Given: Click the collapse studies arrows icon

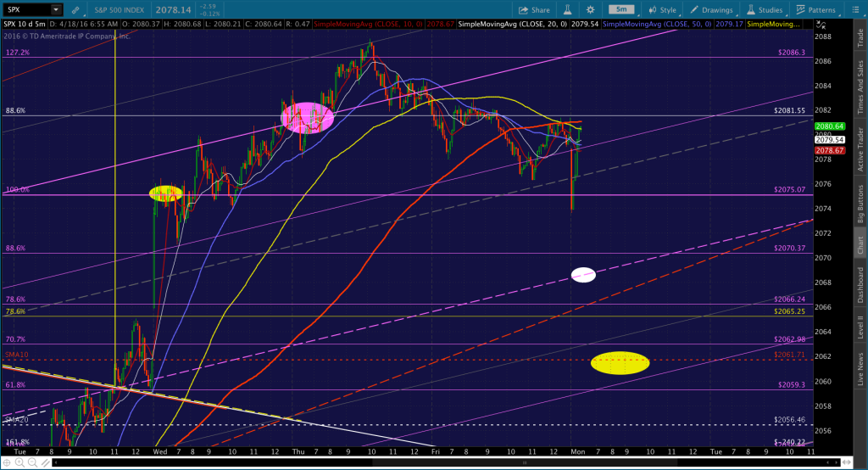Looking at the screenshot, I should click(x=821, y=25).
